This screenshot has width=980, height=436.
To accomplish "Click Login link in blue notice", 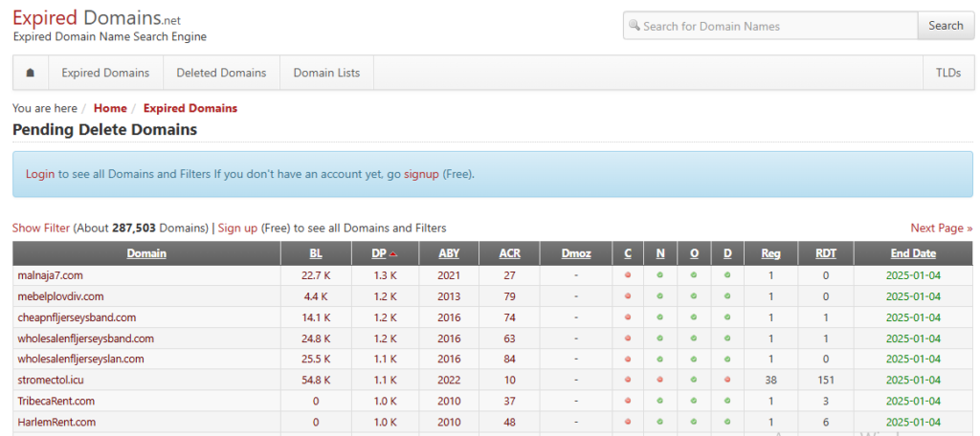I will pos(40,174).
